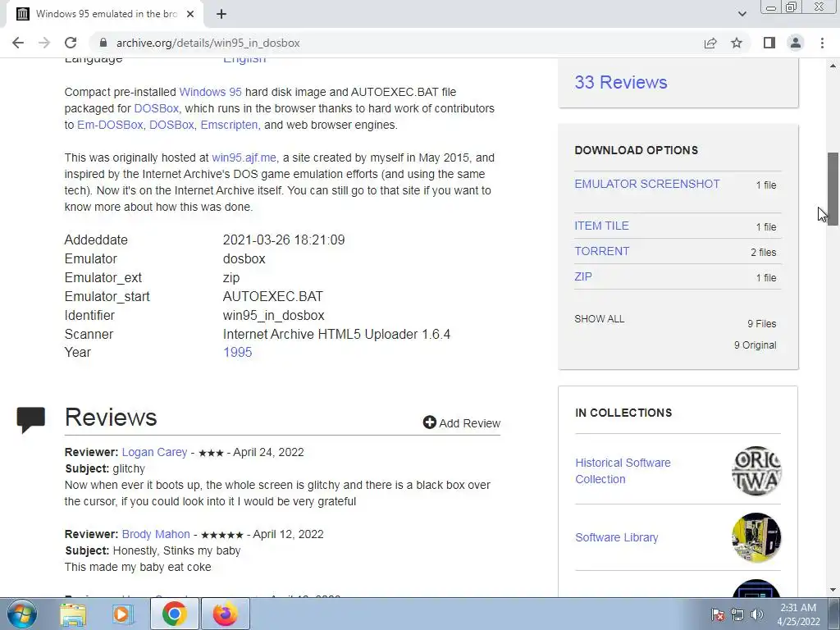Click the Software Library thumbnail image
Screen dimensions: 840x630
(x=756, y=537)
